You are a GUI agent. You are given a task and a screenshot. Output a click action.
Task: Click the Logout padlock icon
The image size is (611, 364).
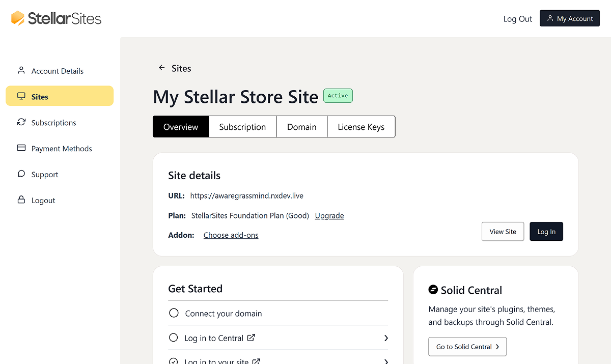click(x=21, y=200)
